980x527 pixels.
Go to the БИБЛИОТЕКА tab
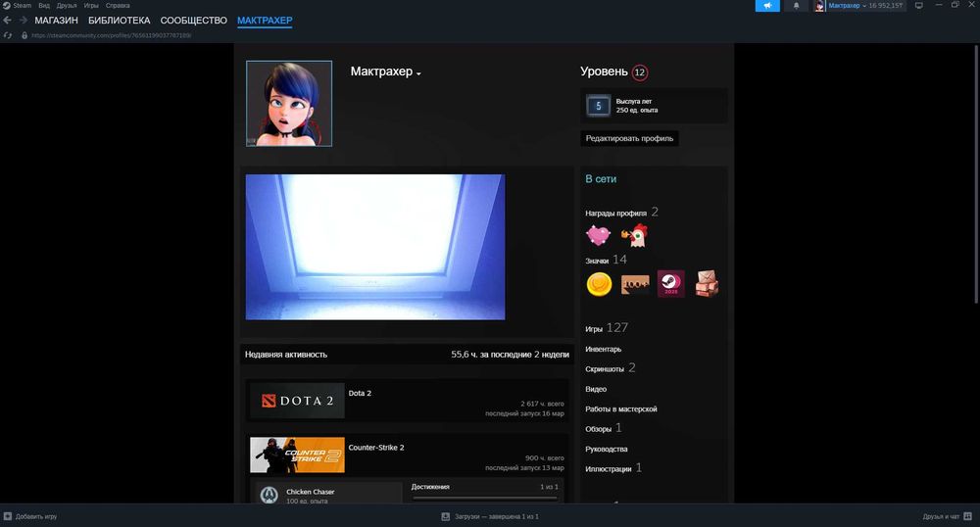[120, 20]
